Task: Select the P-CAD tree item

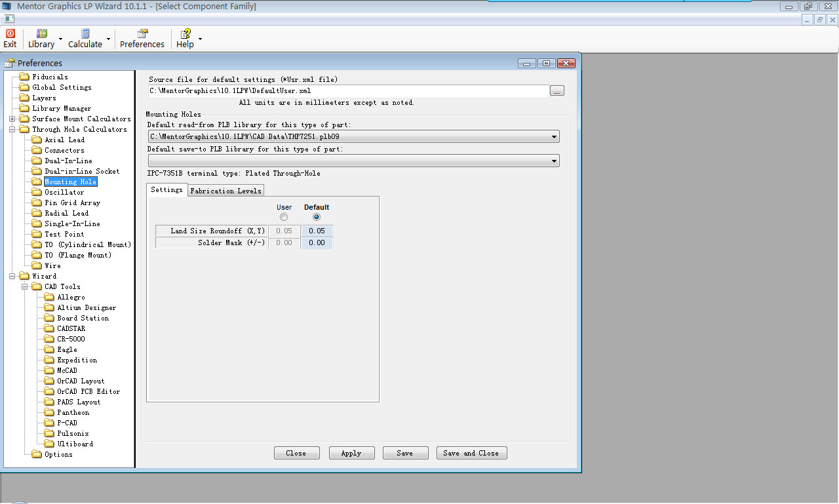Action: click(67, 423)
